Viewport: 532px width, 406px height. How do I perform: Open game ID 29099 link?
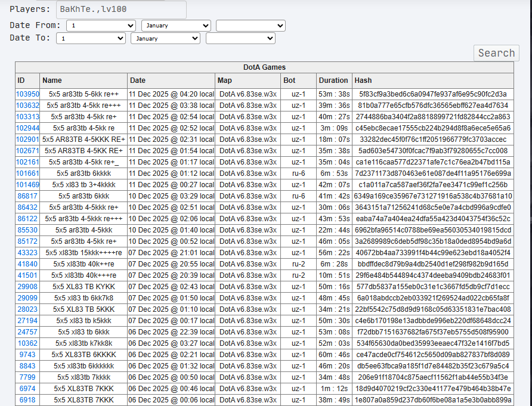point(27,298)
